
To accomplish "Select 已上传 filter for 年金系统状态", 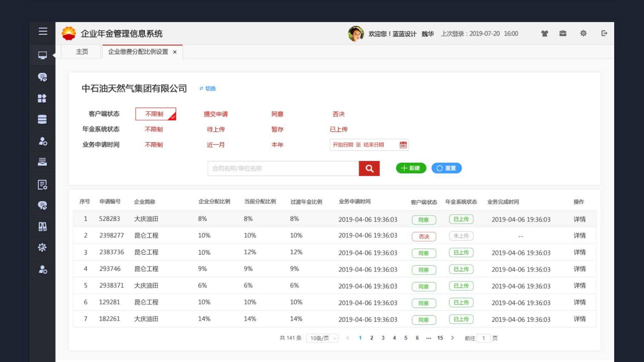I will [x=339, y=129].
